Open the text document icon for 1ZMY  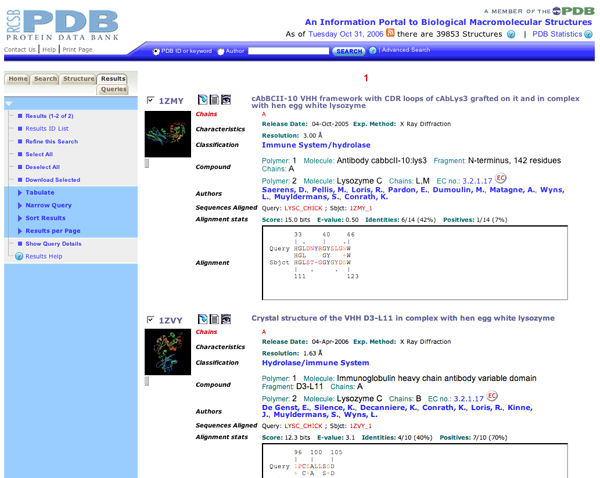(213, 99)
